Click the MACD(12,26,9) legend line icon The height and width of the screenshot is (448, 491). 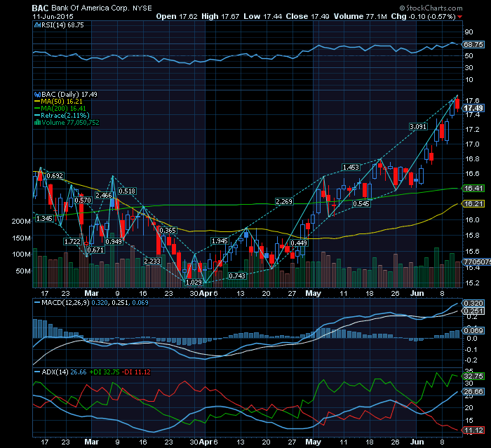click(x=37, y=302)
